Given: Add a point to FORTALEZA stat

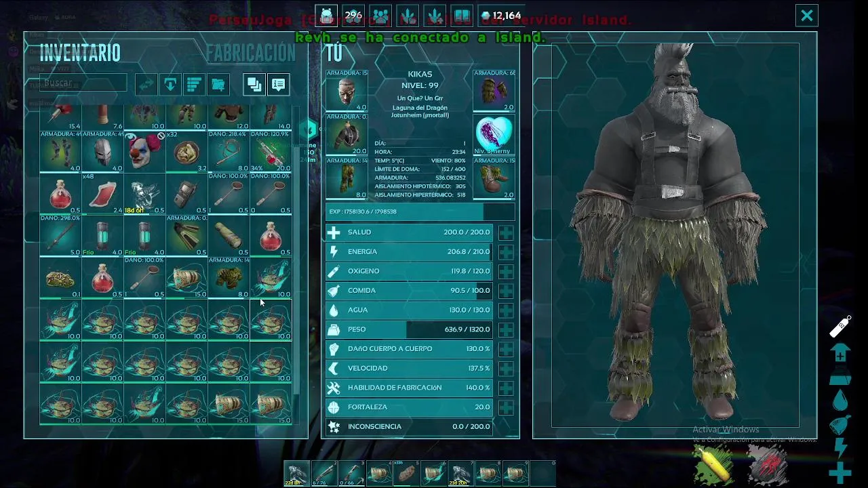Looking at the screenshot, I should pyautogui.click(x=506, y=407).
